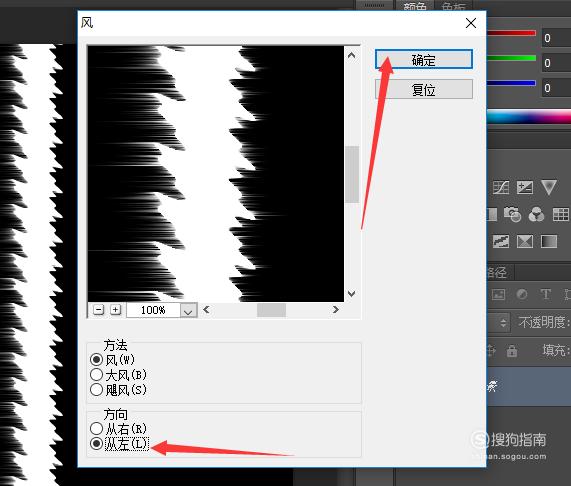Click the preview horizontal scrollbar thumb
The image size is (571, 486).
(271, 310)
